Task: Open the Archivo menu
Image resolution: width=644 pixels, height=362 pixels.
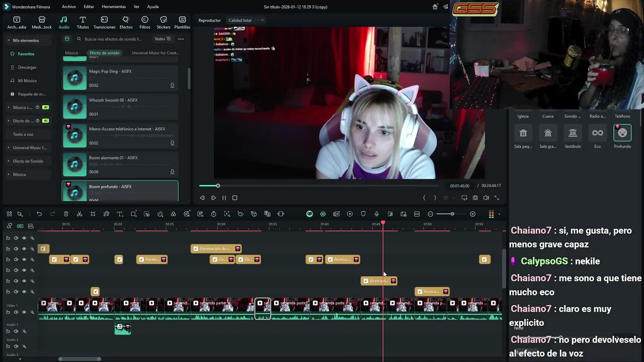Action: 69,7
